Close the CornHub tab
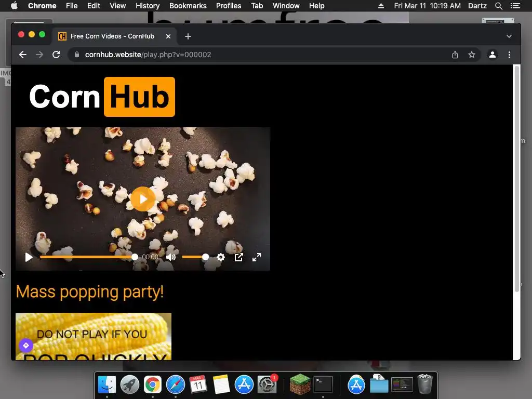 click(168, 36)
